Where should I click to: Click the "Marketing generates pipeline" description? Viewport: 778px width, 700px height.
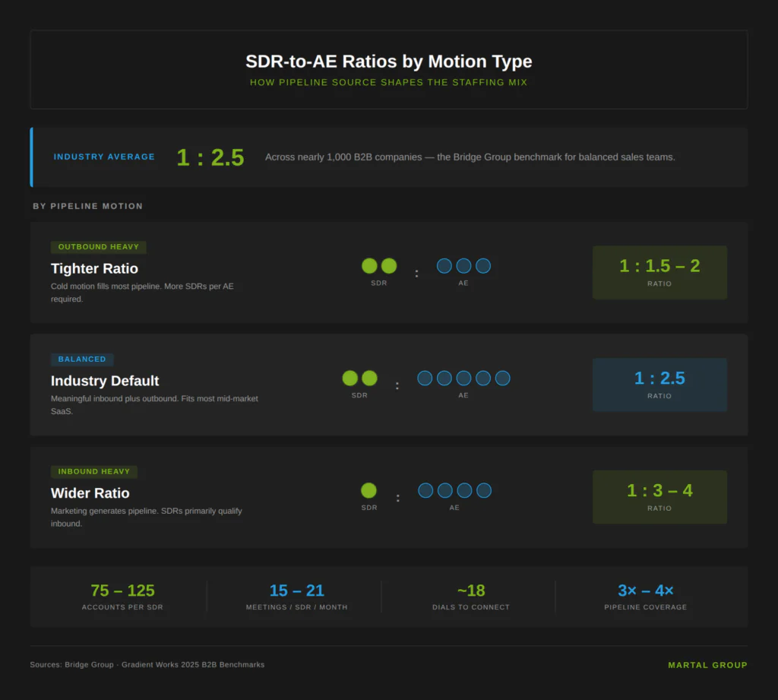(147, 517)
